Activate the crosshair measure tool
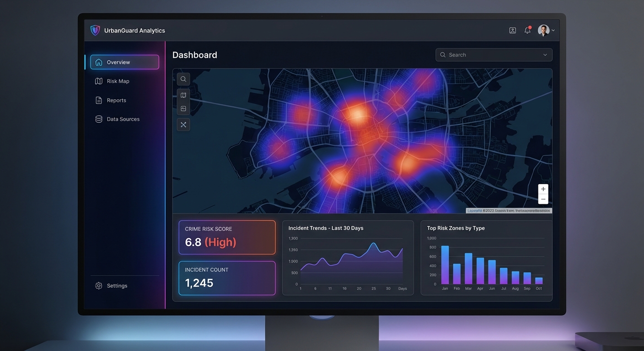Image resolution: width=644 pixels, height=351 pixels. coord(183,124)
